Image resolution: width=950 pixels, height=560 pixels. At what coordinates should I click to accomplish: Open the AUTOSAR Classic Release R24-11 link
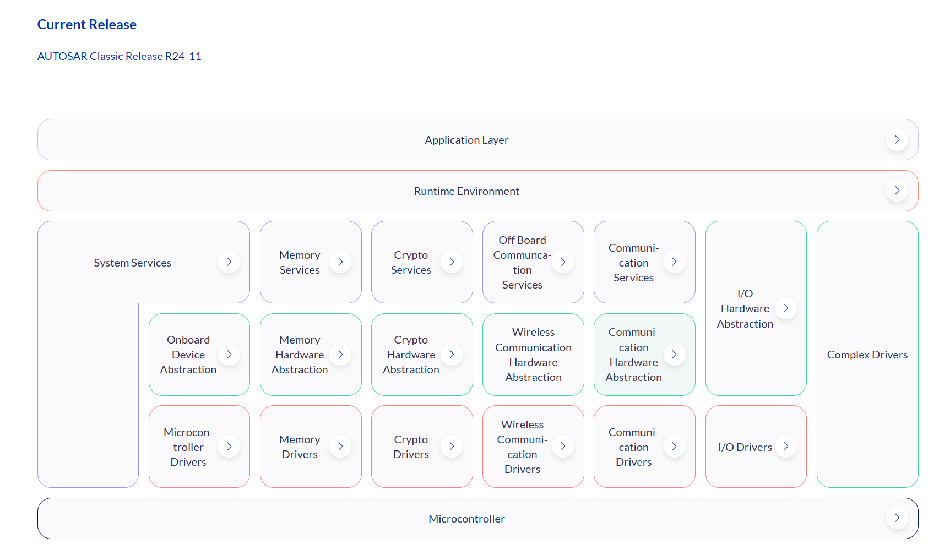tap(119, 56)
